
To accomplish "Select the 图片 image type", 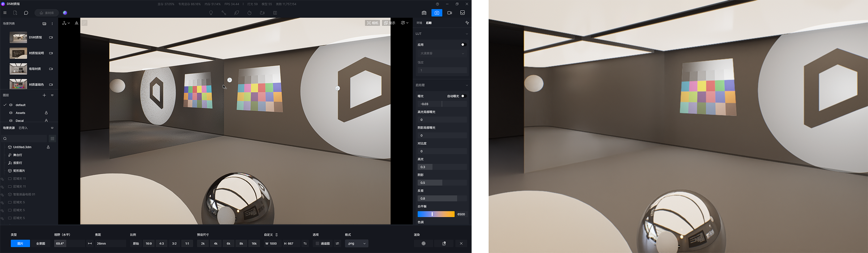I will (x=20, y=244).
